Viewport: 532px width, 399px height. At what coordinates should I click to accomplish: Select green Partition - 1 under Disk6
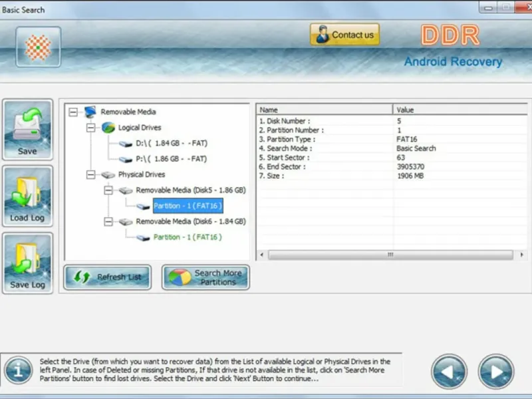[188, 237]
